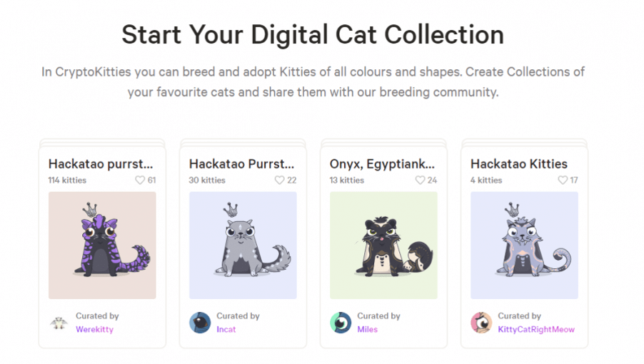Open KittyCatRightMeow's profile link

[x=536, y=329]
